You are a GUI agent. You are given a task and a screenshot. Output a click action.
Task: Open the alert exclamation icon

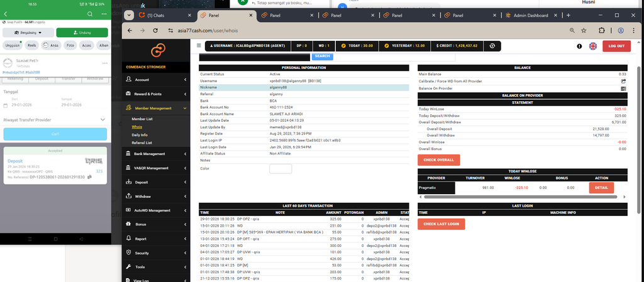coord(579,46)
